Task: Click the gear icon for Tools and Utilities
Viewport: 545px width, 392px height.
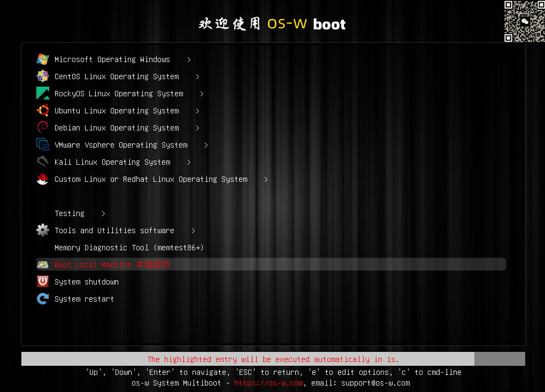Action: pyautogui.click(x=43, y=230)
